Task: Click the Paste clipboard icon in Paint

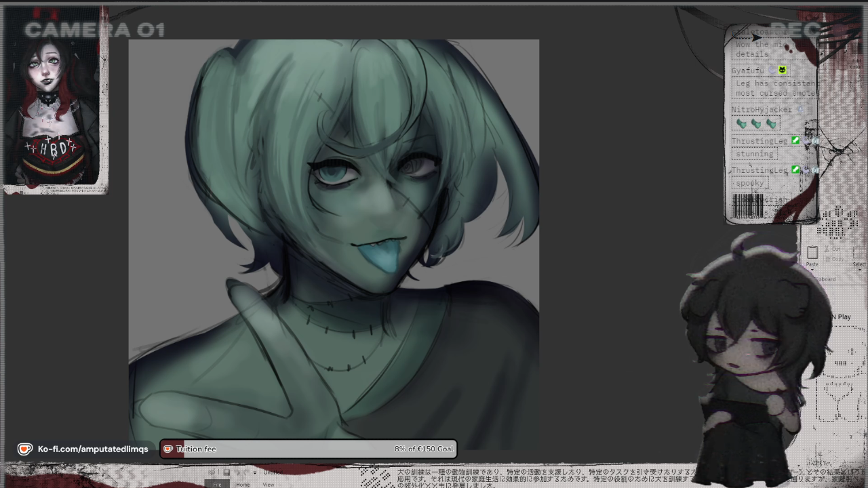Action: [x=812, y=253]
